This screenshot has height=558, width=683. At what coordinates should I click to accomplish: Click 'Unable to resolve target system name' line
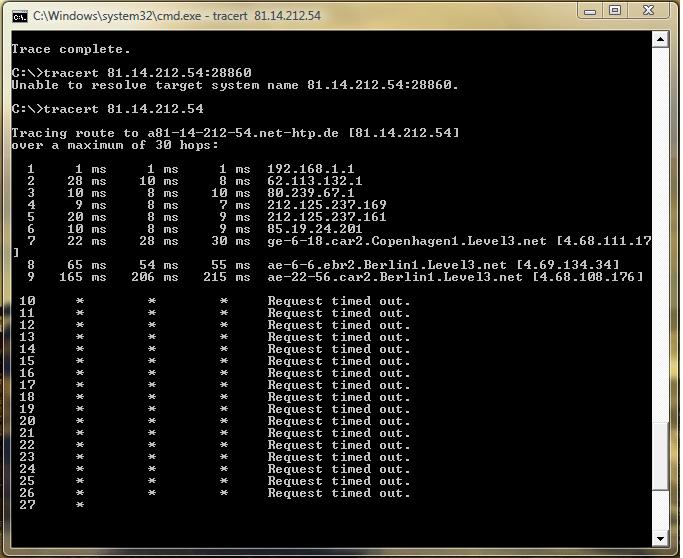coord(235,85)
